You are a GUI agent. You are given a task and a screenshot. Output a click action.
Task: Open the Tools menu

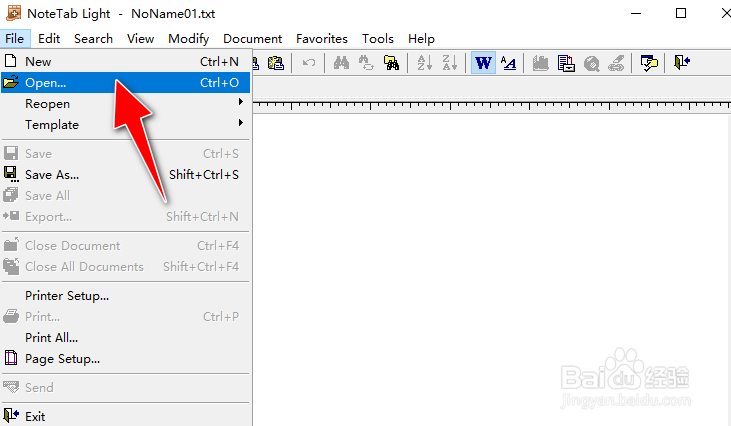(x=378, y=39)
